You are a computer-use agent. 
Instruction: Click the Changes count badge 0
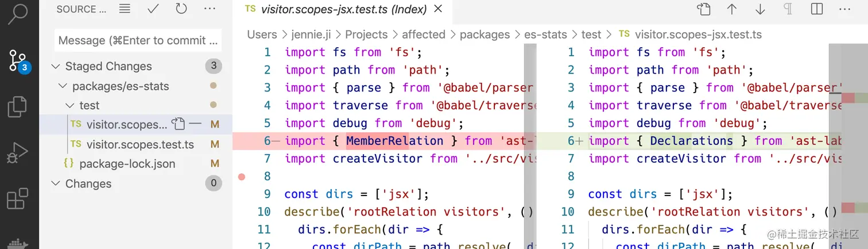[214, 183]
